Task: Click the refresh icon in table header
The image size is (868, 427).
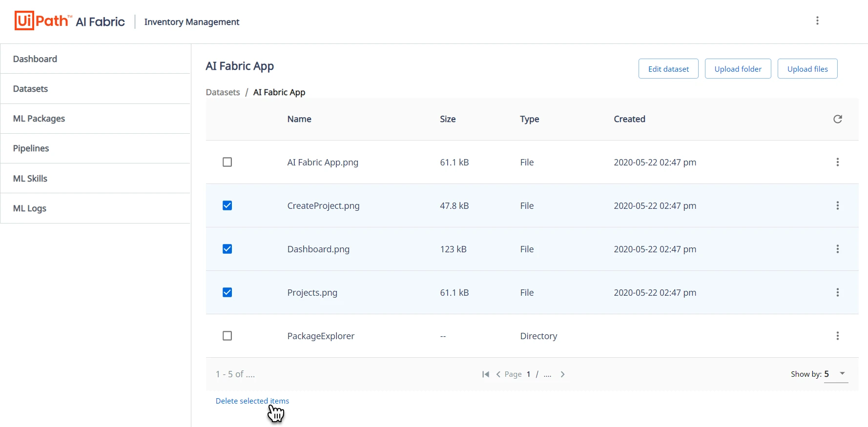Action: click(x=837, y=119)
